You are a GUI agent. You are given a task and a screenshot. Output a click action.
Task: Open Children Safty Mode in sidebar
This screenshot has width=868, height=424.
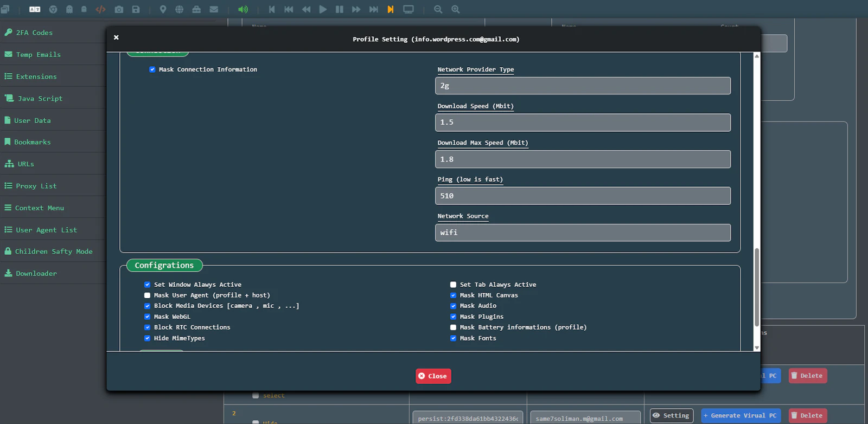click(x=53, y=252)
